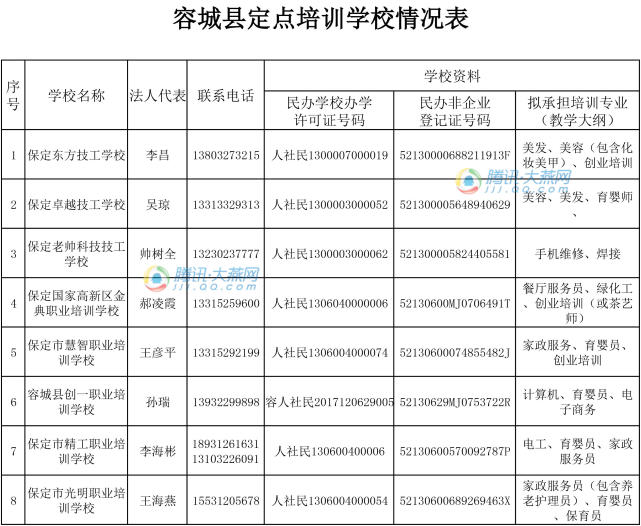Image resolution: width=641 pixels, height=526 pixels.
Task: Select license 人社民1306004000054
Action: pyautogui.click(x=330, y=501)
